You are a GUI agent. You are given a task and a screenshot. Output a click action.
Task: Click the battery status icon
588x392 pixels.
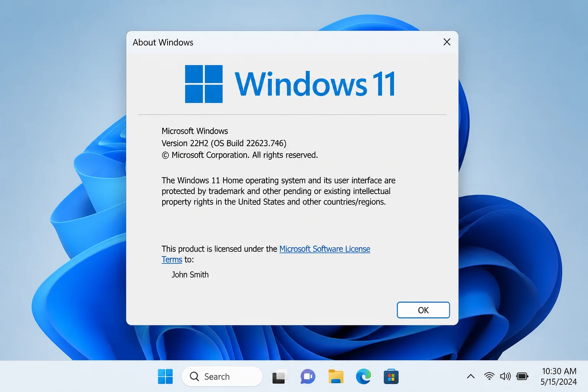point(523,376)
